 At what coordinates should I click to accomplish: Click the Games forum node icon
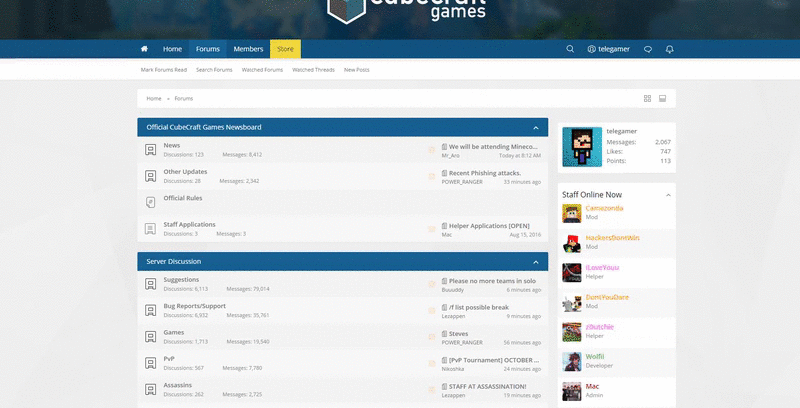point(151,337)
